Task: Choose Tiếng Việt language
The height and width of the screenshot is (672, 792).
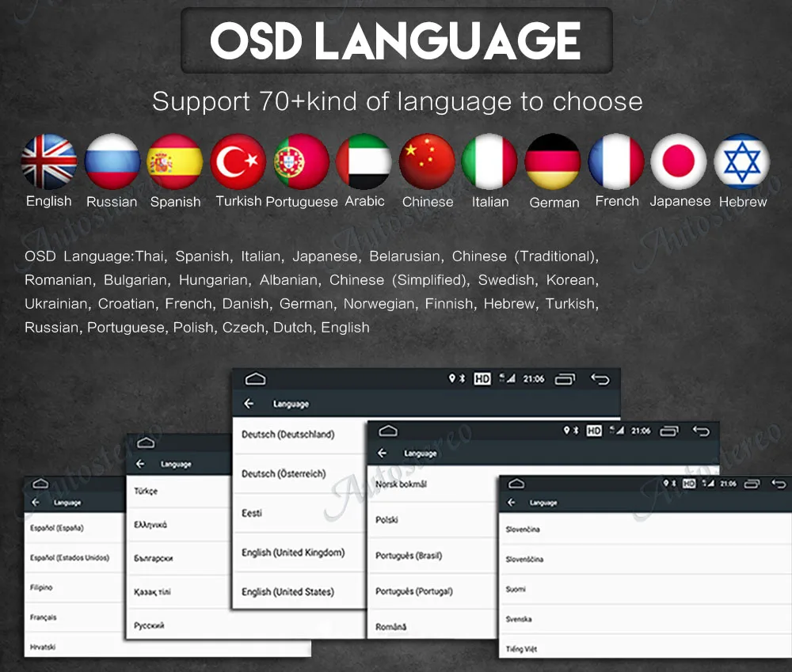Action: coord(645,647)
